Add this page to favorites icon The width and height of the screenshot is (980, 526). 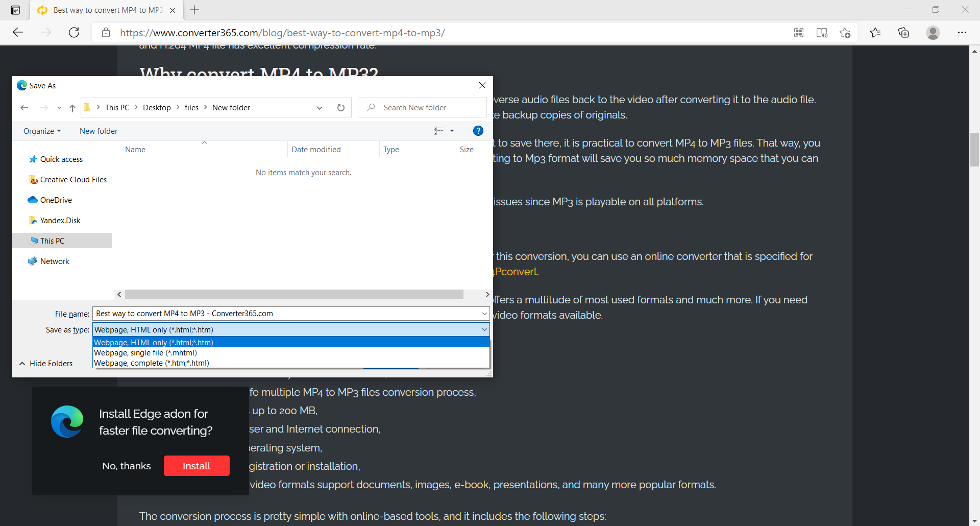[845, 33]
